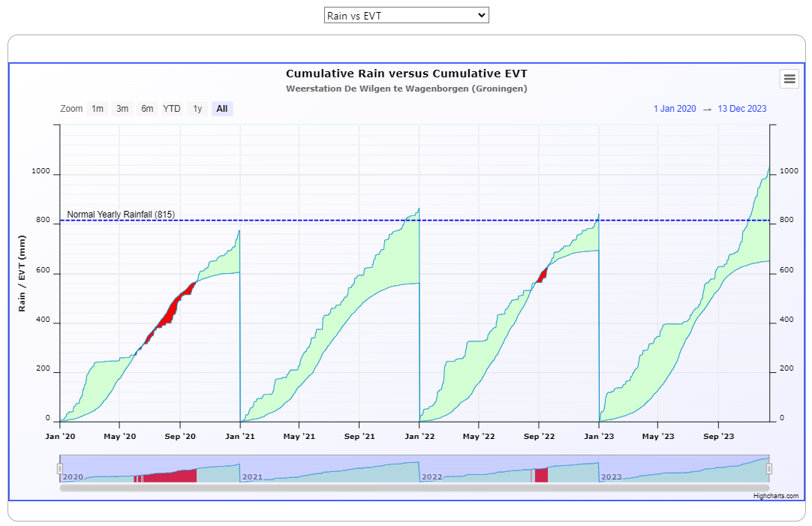Image resolution: width=812 pixels, height=526 pixels.
Task: Open the Highcharts.com credits link
Action: click(776, 496)
